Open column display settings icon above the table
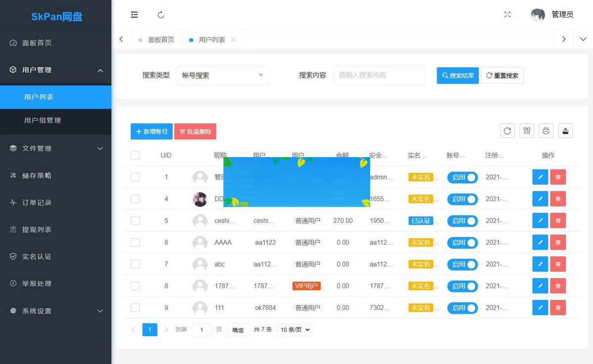 click(526, 130)
